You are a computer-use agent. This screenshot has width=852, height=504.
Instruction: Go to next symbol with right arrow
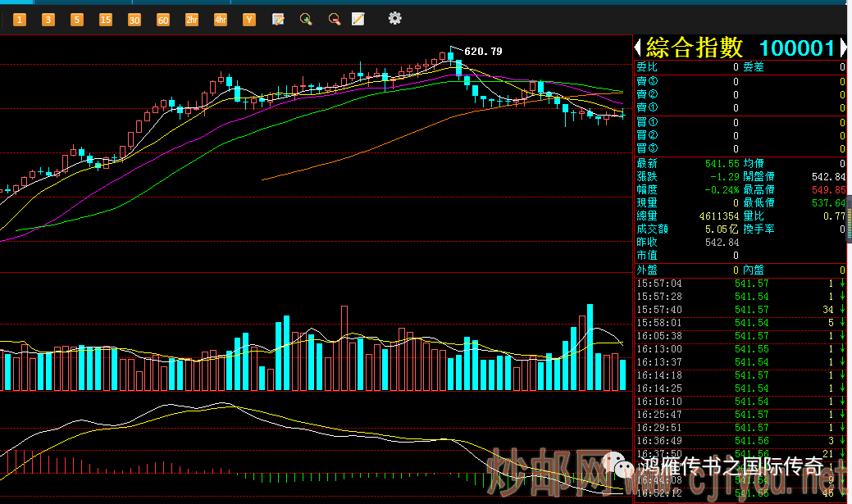click(x=842, y=48)
